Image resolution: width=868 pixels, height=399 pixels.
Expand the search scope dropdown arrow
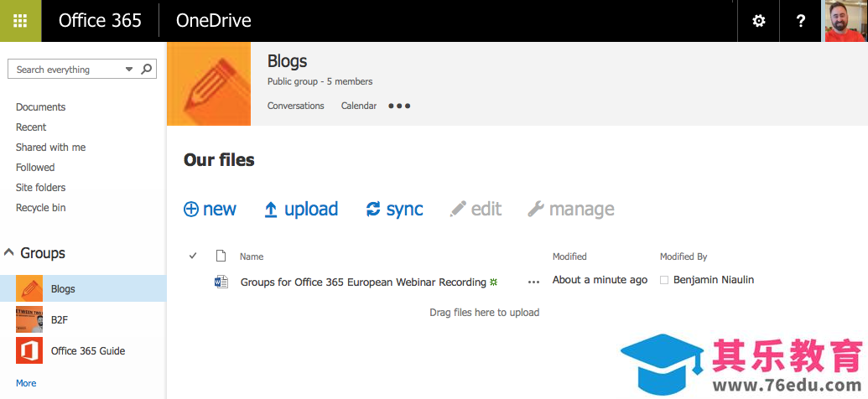[x=129, y=70]
